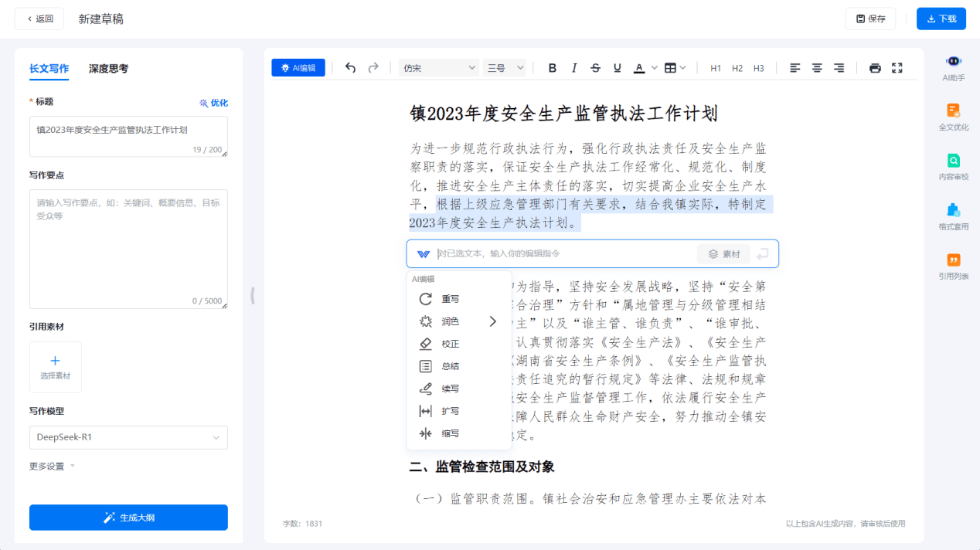Viewport: 980px width, 550px height.
Task: Click the redo arrow icon
Action: point(373,68)
